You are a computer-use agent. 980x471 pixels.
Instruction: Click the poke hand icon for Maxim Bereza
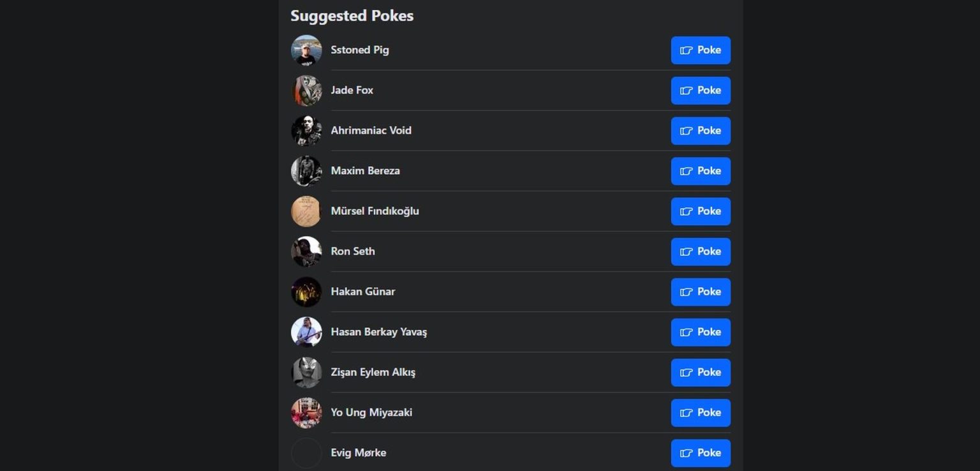pos(687,170)
